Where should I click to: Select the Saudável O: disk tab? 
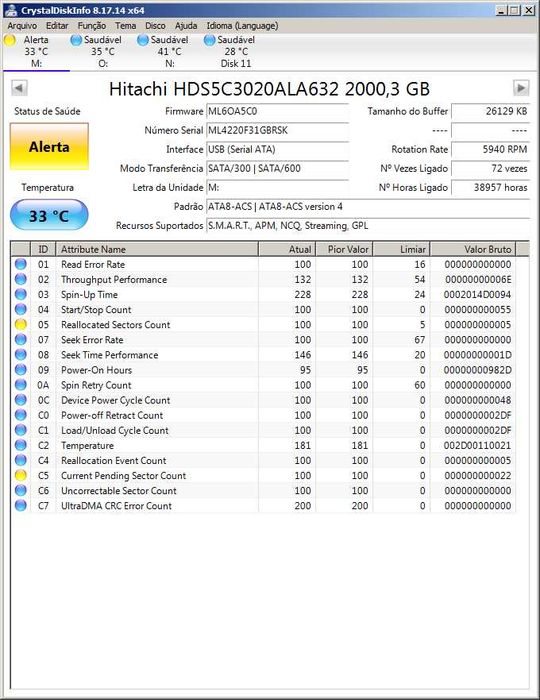(x=103, y=52)
